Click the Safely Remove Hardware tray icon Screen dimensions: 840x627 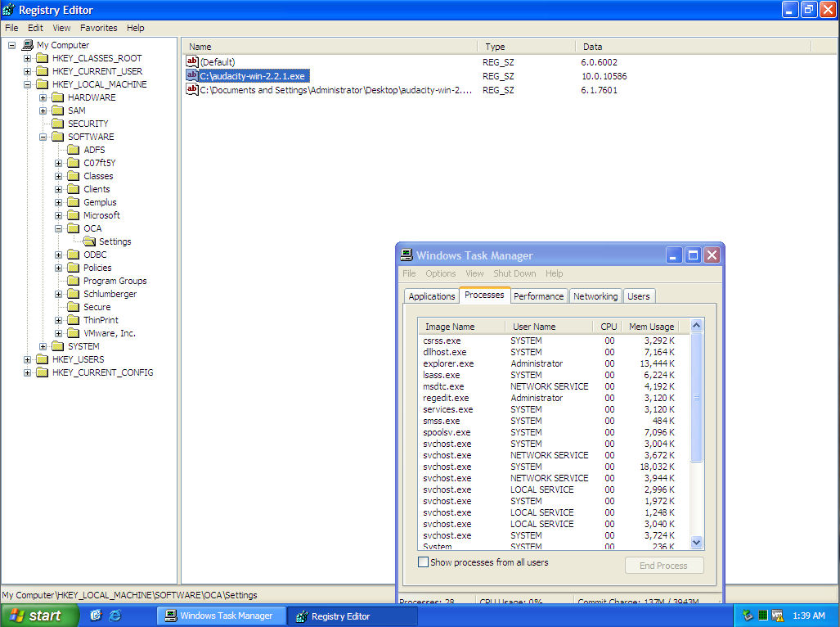pyautogui.click(x=748, y=616)
